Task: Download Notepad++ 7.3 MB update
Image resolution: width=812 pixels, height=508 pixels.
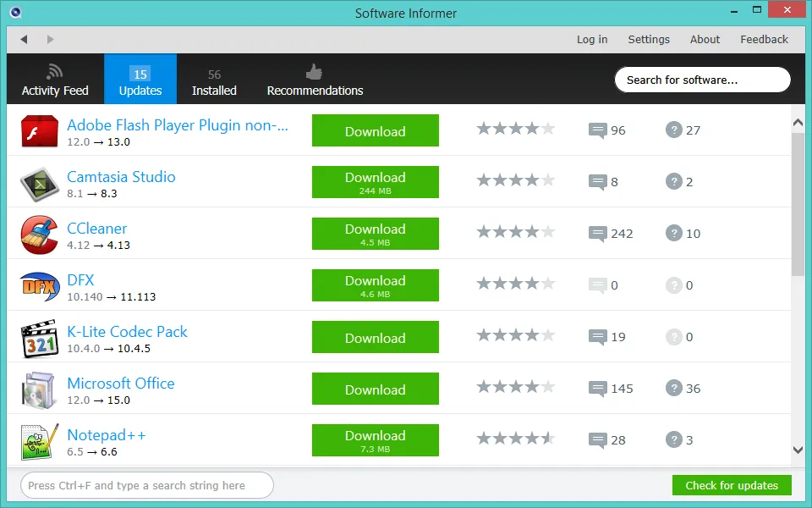Action: [376, 440]
